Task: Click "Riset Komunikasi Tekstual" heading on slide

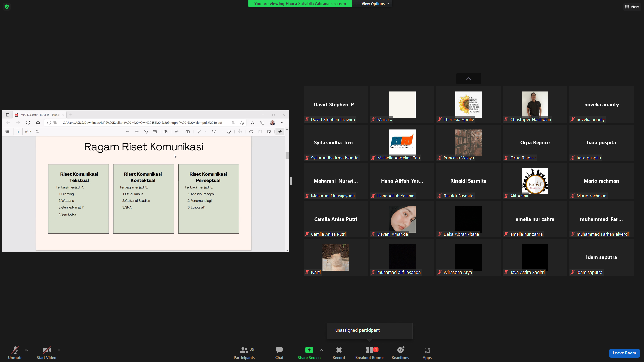Action: (79, 177)
